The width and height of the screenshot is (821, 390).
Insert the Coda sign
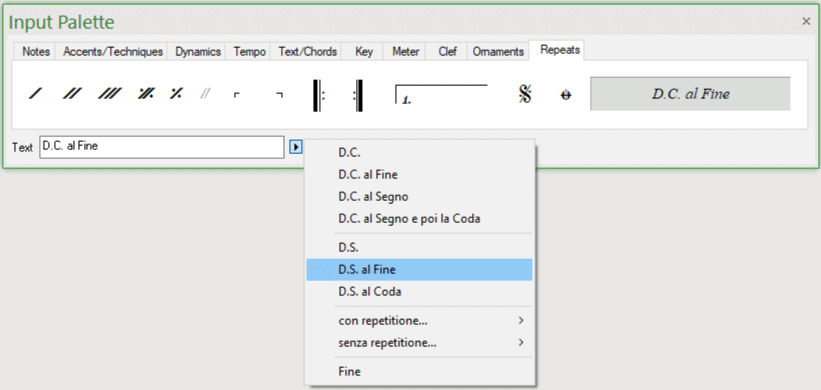[x=565, y=95]
